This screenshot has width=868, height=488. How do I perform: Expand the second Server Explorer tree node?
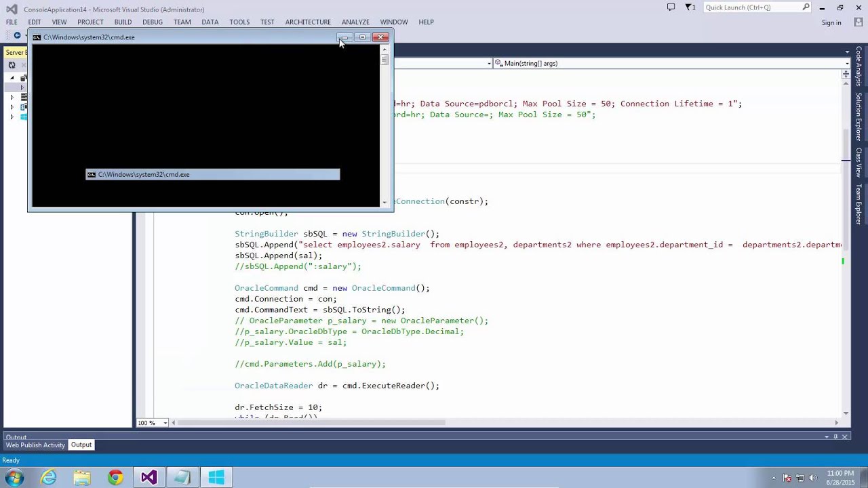12,107
